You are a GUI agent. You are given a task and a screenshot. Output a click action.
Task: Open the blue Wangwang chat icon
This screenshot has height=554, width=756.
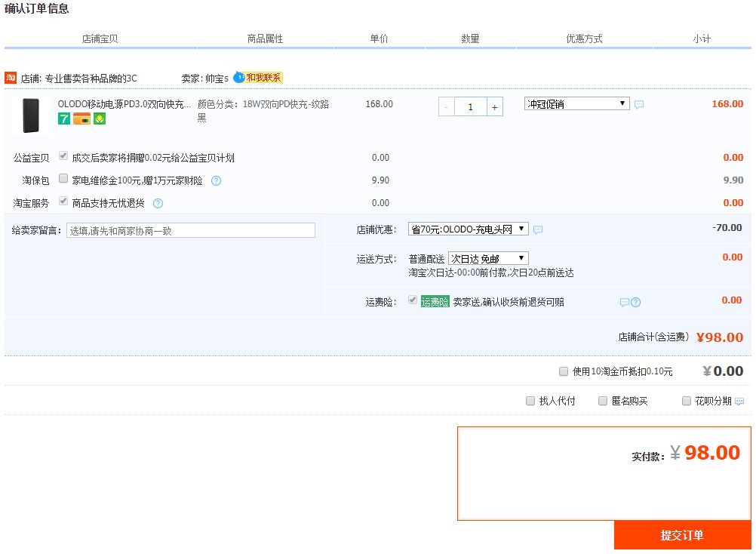[x=238, y=77]
